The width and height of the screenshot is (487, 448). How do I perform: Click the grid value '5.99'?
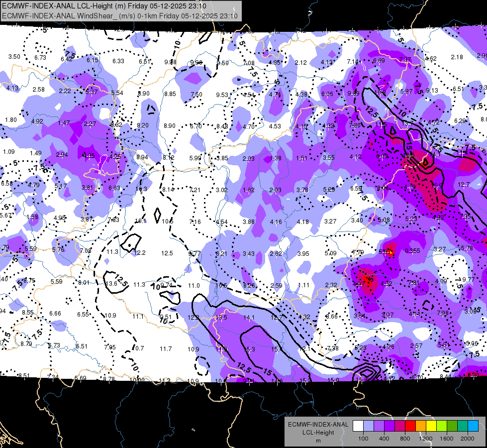195,158
